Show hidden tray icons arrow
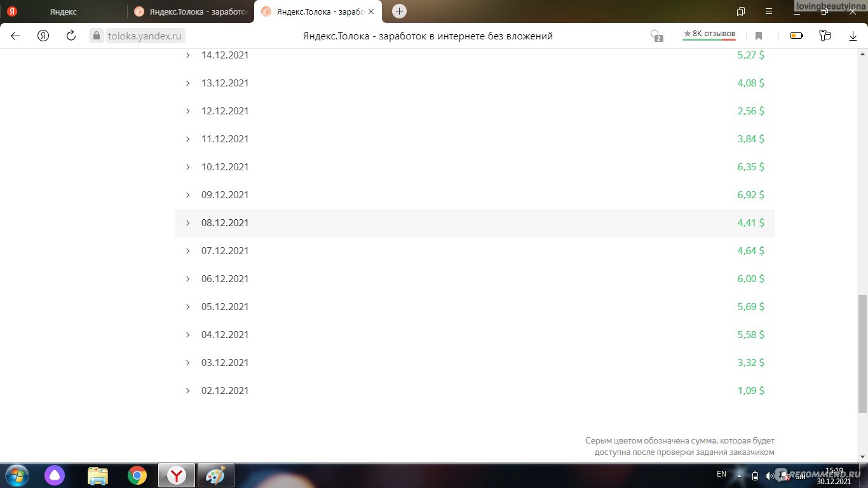868x488 pixels. [739, 475]
